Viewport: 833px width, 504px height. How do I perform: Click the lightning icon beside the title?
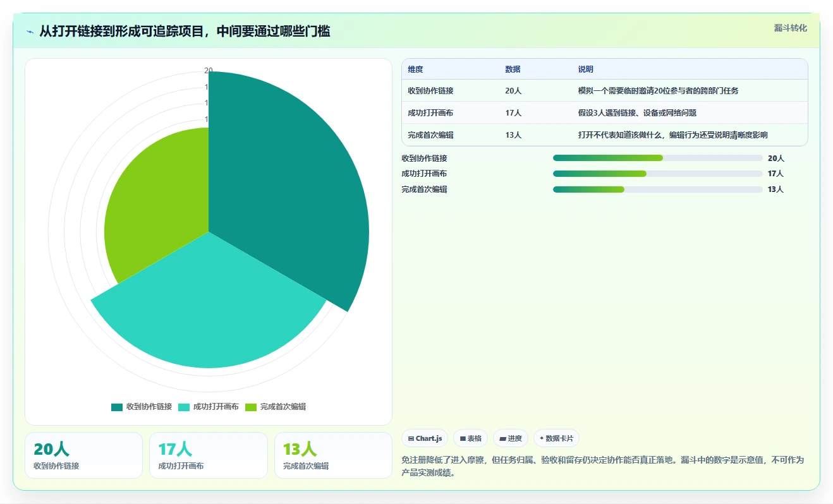[30, 32]
